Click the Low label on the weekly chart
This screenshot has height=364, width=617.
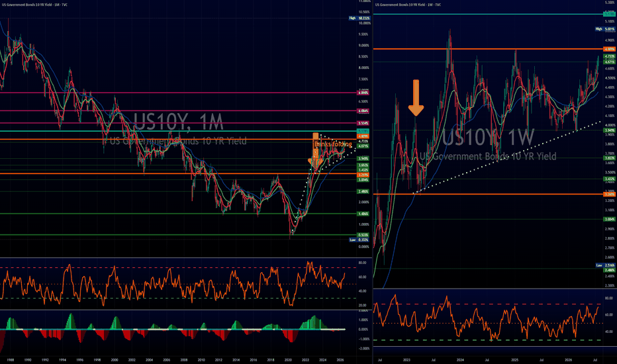605,265
